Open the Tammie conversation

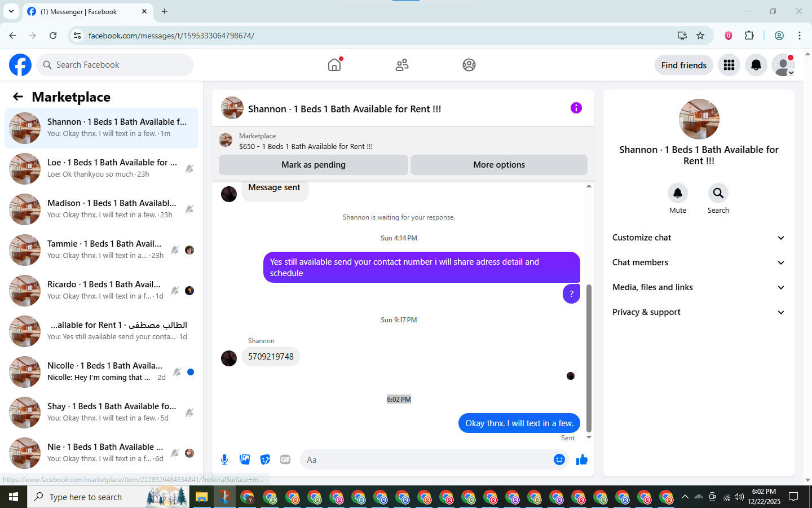tap(101, 250)
